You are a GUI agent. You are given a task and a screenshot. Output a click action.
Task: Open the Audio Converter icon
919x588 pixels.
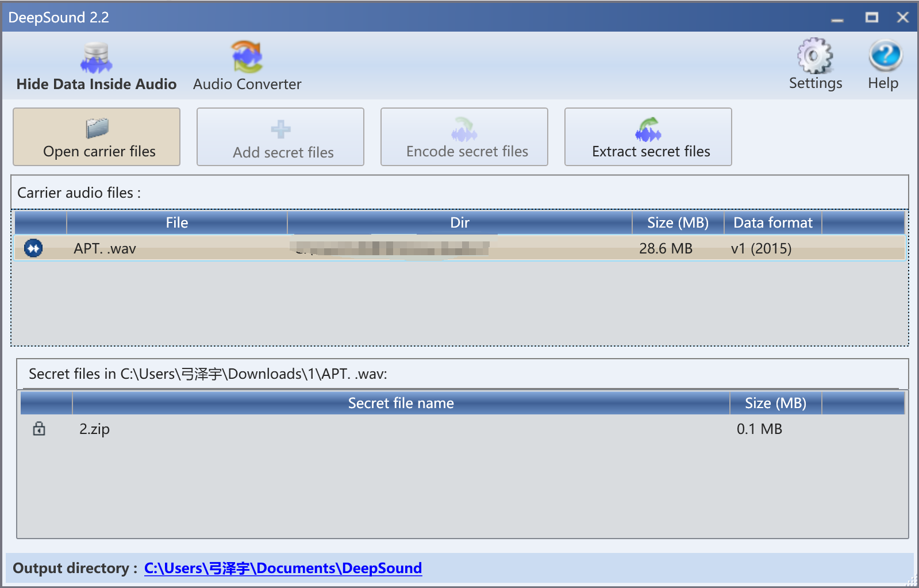click(x=247, y=57)
